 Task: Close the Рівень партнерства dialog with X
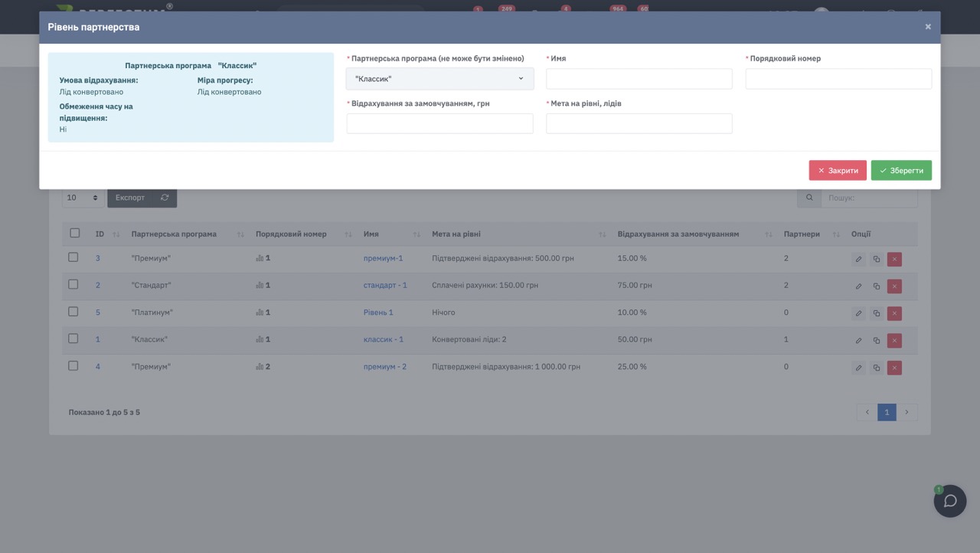click(928, 27)
